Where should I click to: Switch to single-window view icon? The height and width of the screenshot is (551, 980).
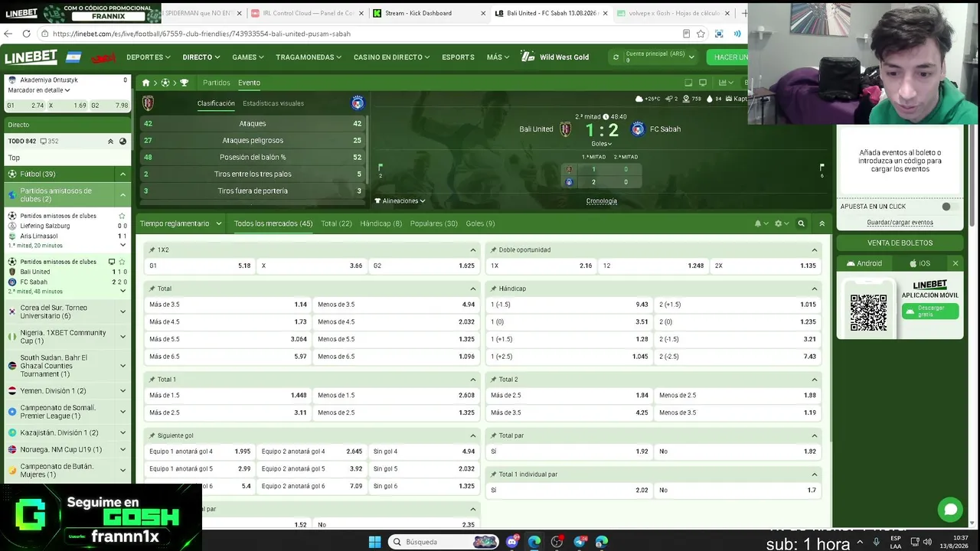pos(688,83)
